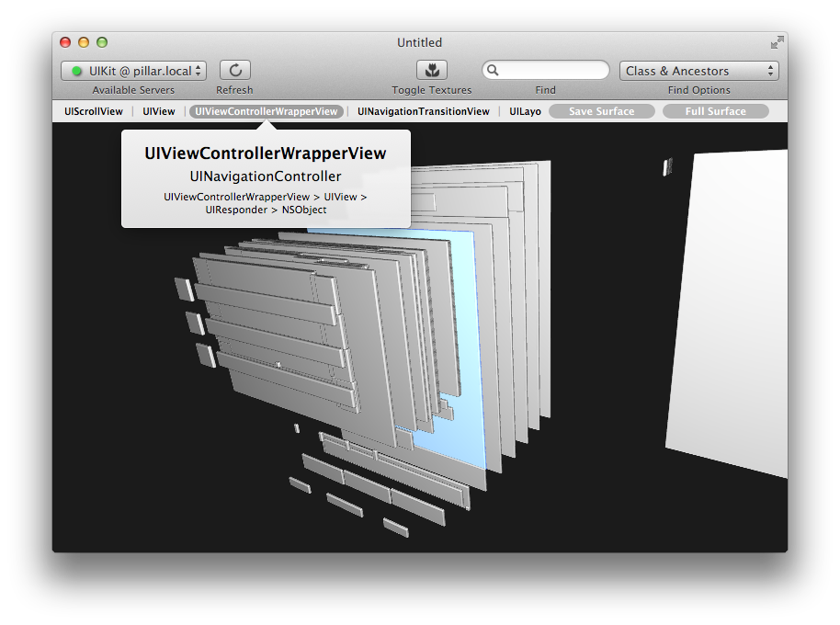Viewport: 840px width, 625px height.
Task: Click the ancestors chain ending in NSObject
Action: [266, 203]
